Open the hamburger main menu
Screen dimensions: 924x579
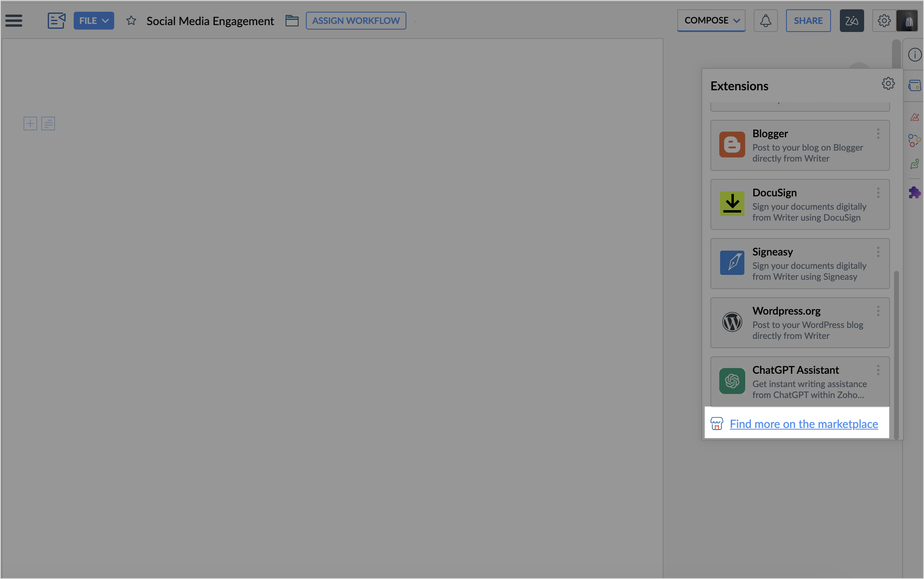pyautogui.click(x=14, y=21)
